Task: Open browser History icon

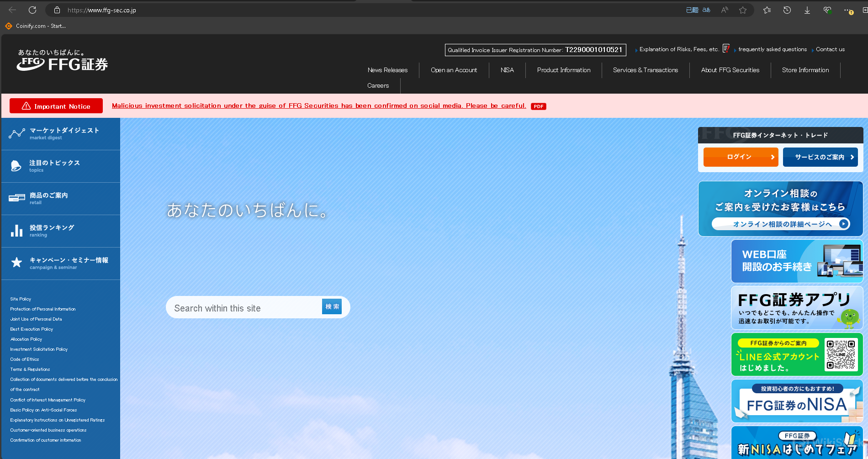Action: [787, 10]
